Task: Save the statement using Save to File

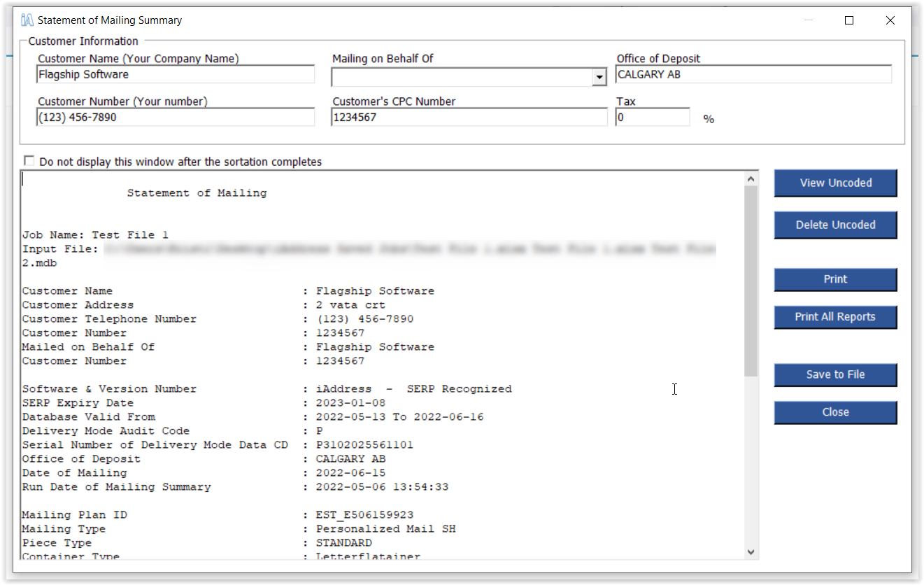Action: (x=835, y=374)
